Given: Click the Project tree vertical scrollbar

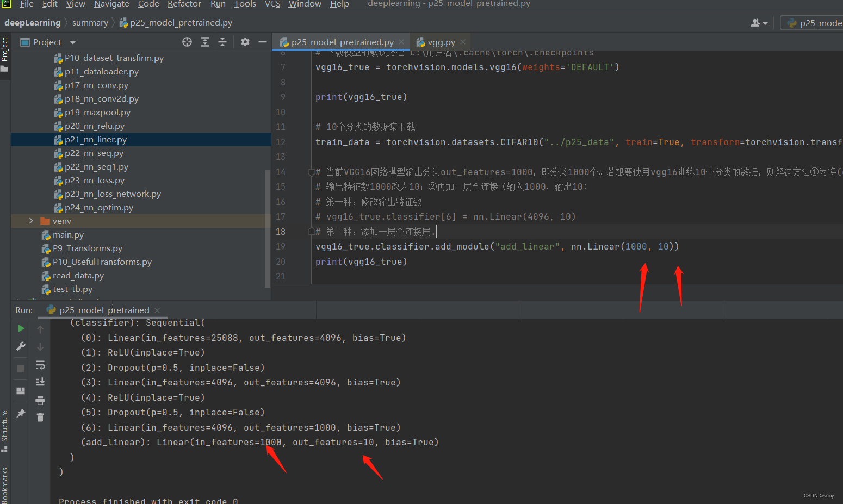Looking at the screenshot, I should click(267, 228).
